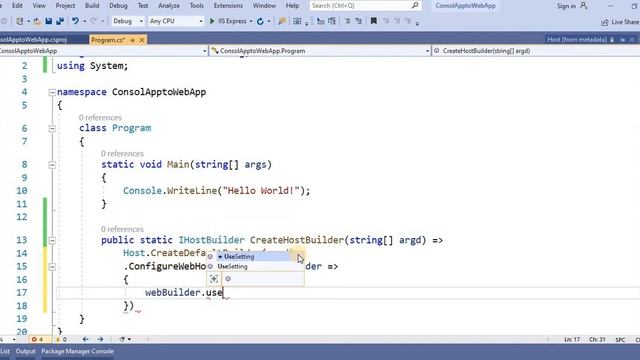Click the account person icon

point(584,6)
